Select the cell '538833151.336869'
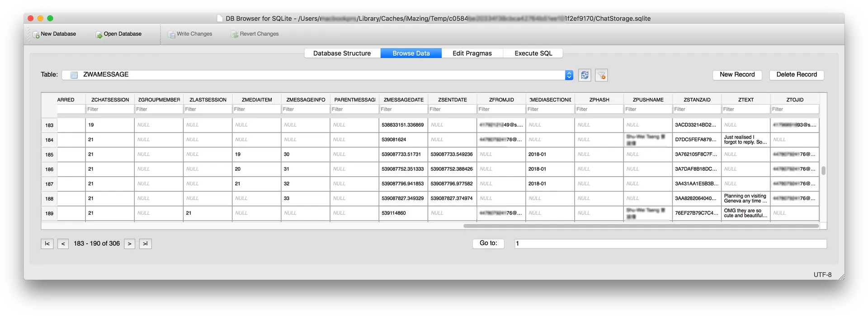This screenshot has height=316, width=868. click(403, 125)
